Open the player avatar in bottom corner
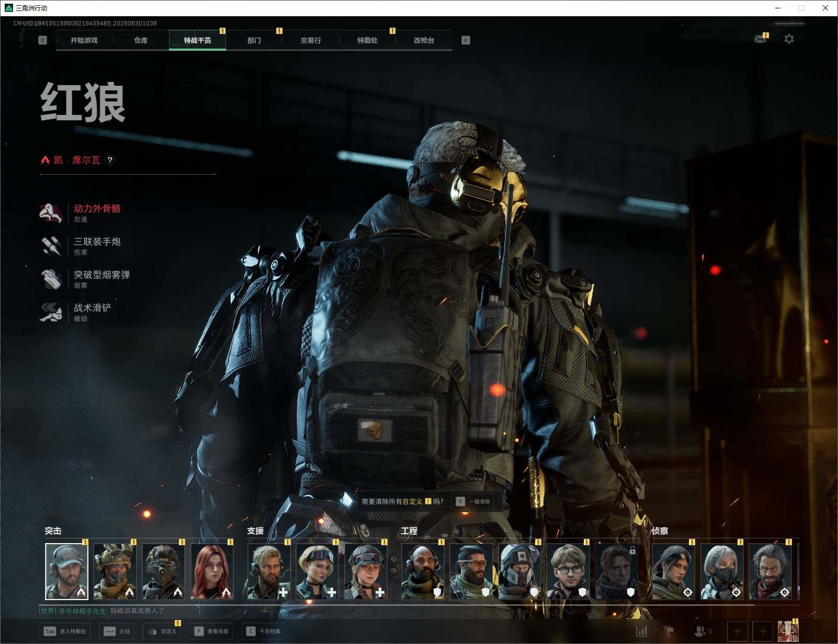Viewport: 838px width, 644px height. point(788,631)
